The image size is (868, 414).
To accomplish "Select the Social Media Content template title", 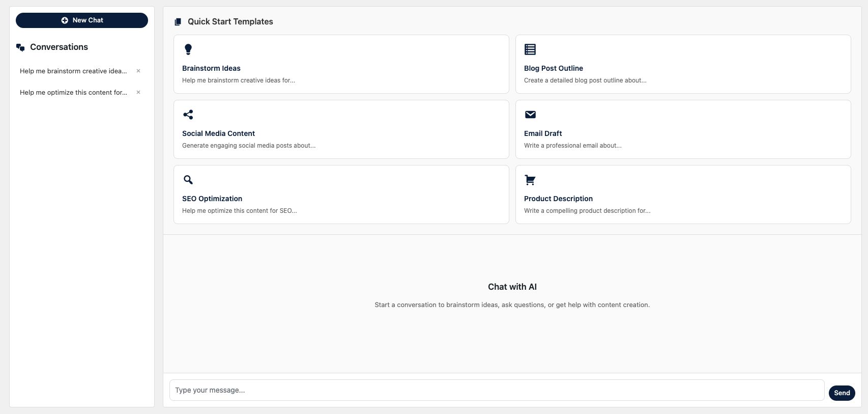I will [218, 133].
